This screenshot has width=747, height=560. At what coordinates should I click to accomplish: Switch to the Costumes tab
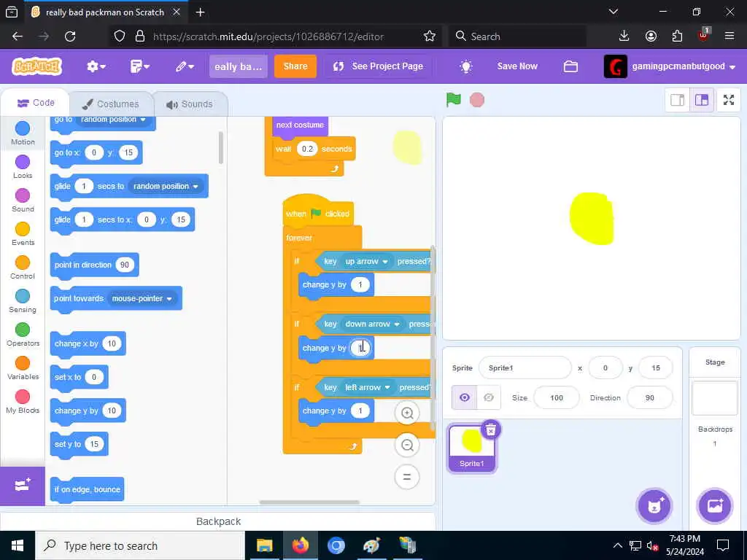point(111,104)
